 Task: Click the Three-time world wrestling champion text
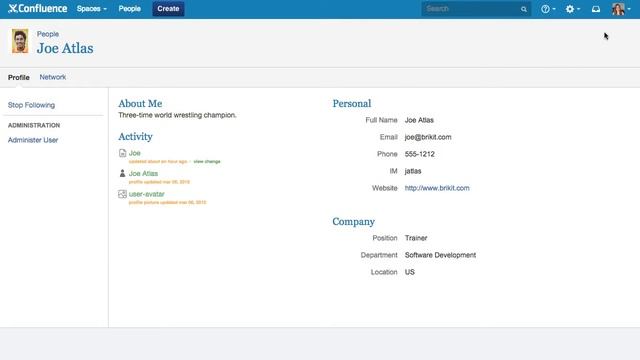pyautogui.click(x=177, y=115)
